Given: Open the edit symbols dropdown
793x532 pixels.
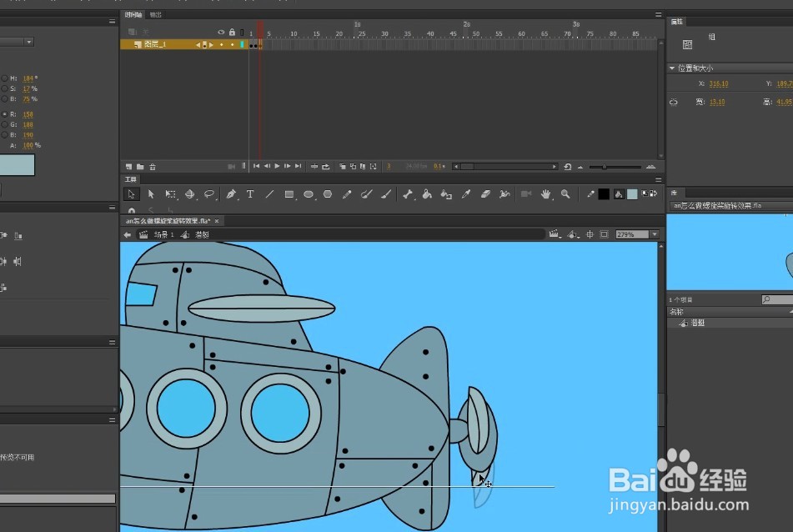Looking at the screenshot, I should coord(573,234).
